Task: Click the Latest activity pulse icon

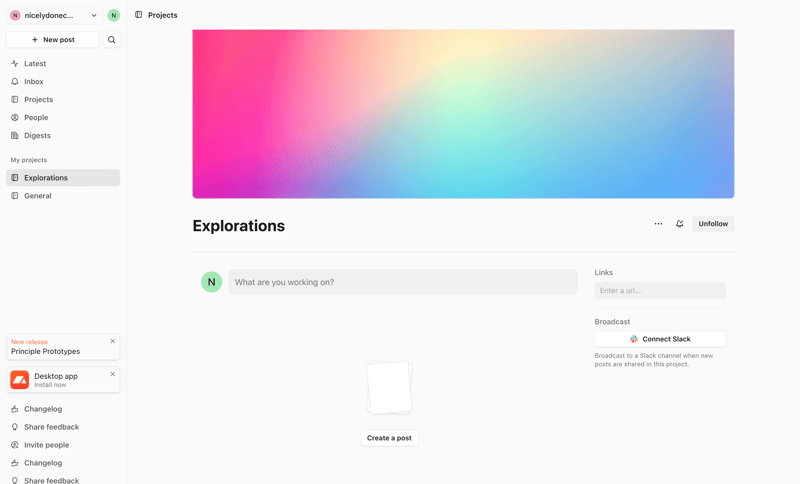Action: 15,64
